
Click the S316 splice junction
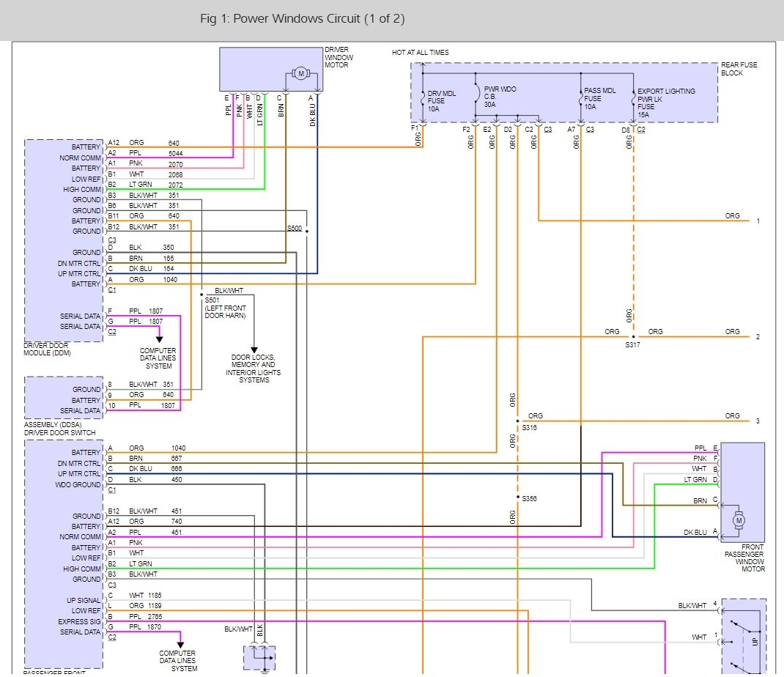[x=517, y=421]
